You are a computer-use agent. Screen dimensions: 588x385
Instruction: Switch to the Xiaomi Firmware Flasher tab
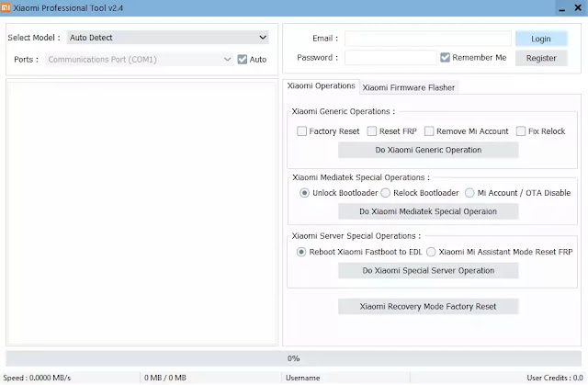pyautogui.click(x=408, y=87)
